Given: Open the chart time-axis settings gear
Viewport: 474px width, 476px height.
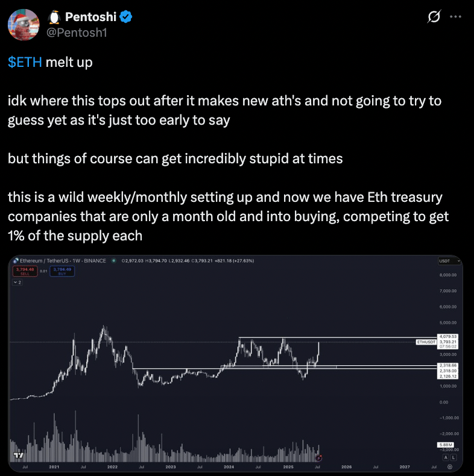Looking at the screenshot, I should [450, 467].
